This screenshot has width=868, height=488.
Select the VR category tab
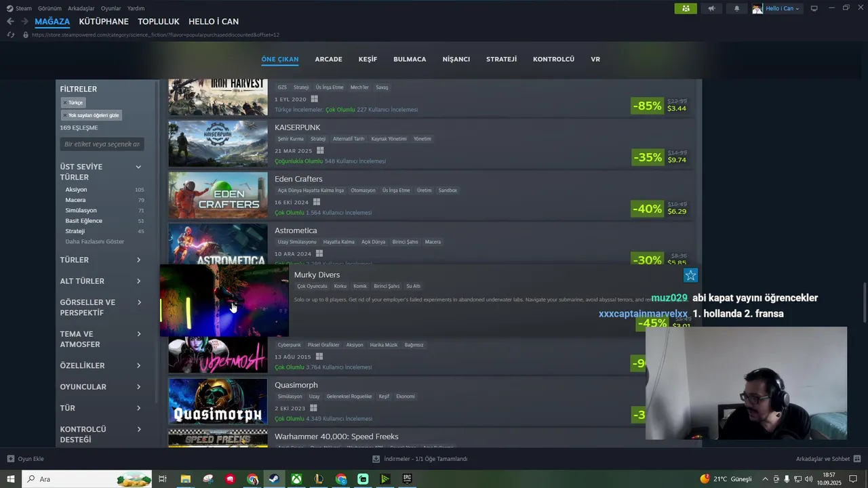(595, 60)
